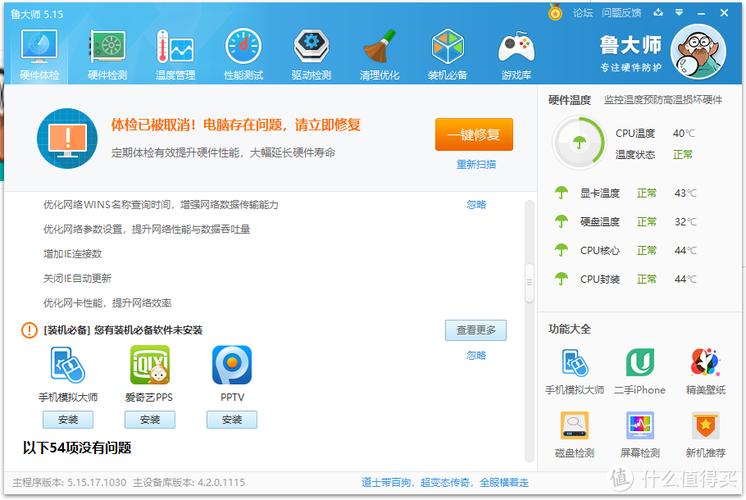Viewport: 746px width, 500px height.
Task: Click the 鲁大师 avatar logo
Action: (698, 52)
